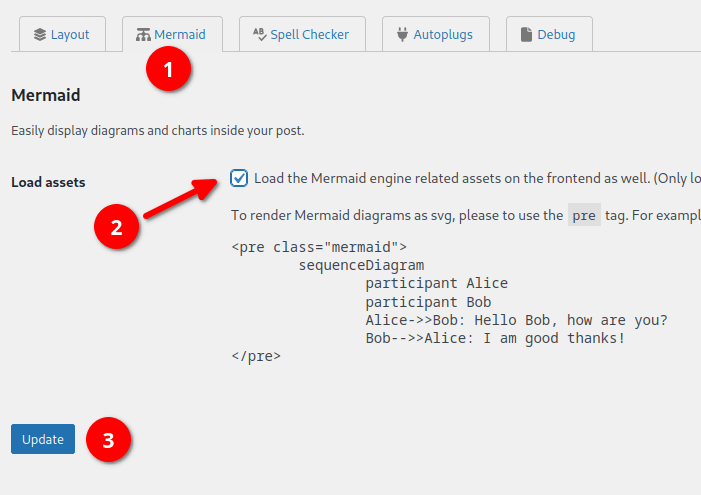Screen dimensions: 701x495
Task: Click the Layout tab stack icon
Action: click(40, 34)
